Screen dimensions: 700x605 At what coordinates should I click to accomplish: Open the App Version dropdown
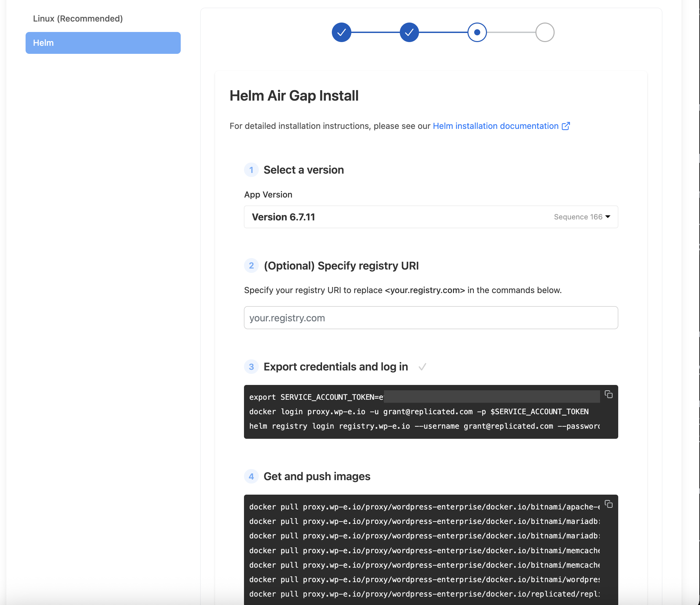pyautogui.click(x=431, y=217)
